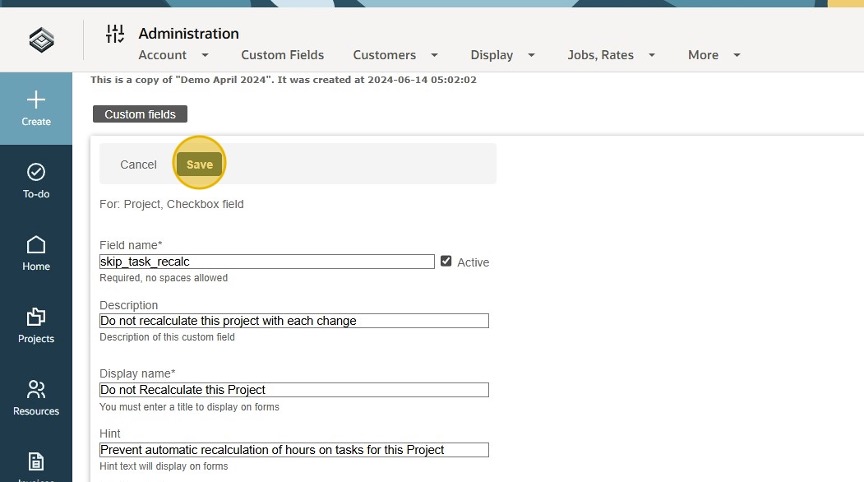This screenshot has height=482, width=864.
Task: Open the To-do checkmark icon
Action: click(36, 172)
